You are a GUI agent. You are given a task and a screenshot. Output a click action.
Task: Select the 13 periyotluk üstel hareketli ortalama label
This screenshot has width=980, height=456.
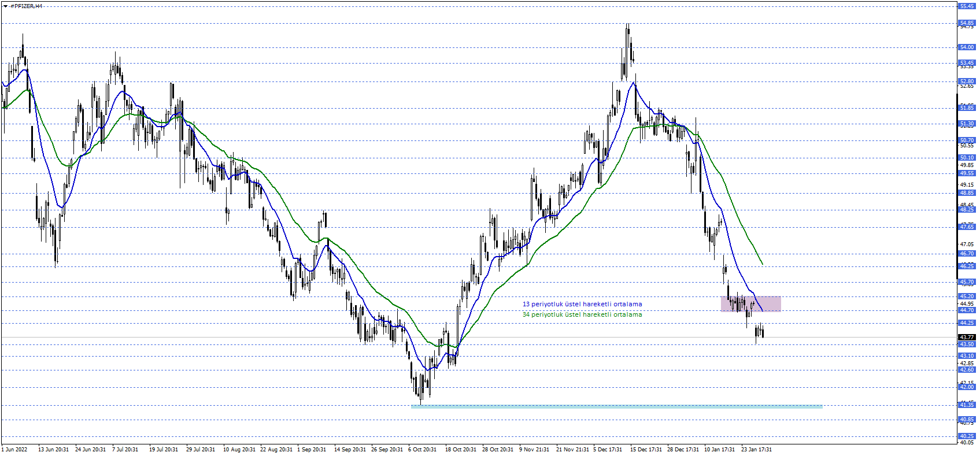tap(582, 304)
